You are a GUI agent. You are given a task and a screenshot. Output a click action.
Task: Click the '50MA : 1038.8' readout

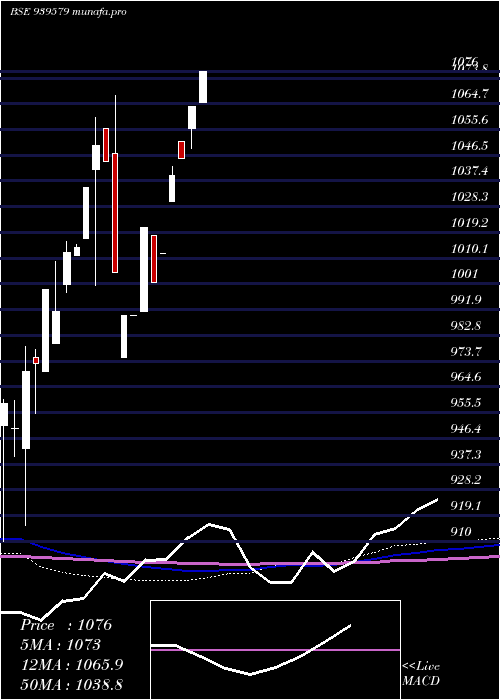tap(72, 684)
